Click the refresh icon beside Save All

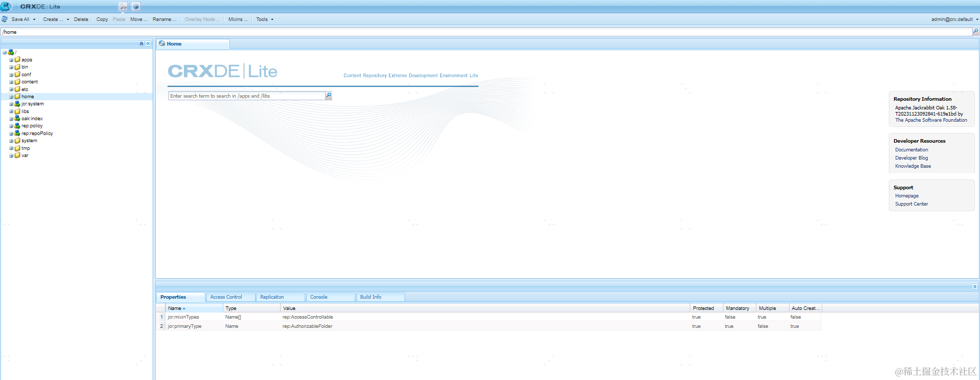click(x=5, y=19)
